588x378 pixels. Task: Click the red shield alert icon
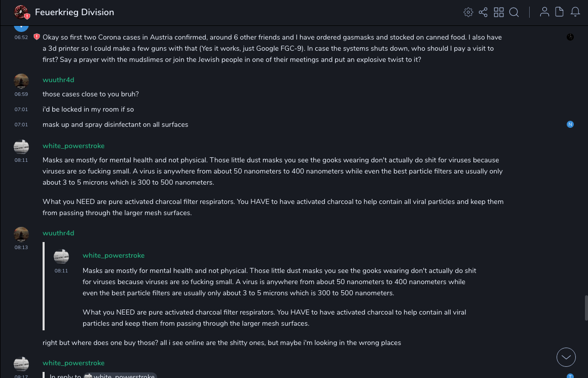click(x=36, y=37)
